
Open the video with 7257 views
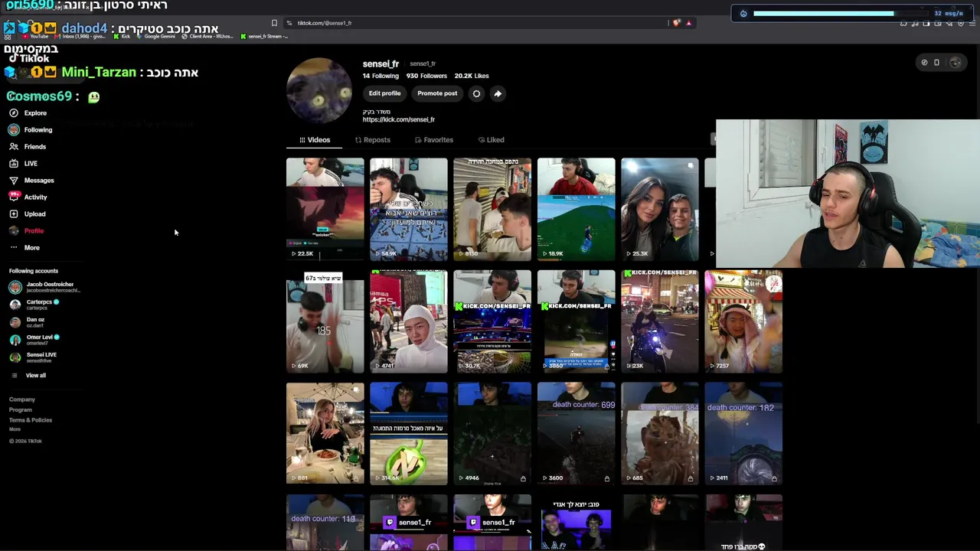coord(743,321)
